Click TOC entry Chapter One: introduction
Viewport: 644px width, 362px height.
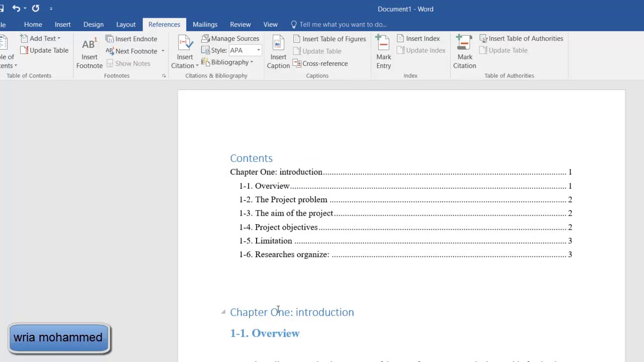401,172
